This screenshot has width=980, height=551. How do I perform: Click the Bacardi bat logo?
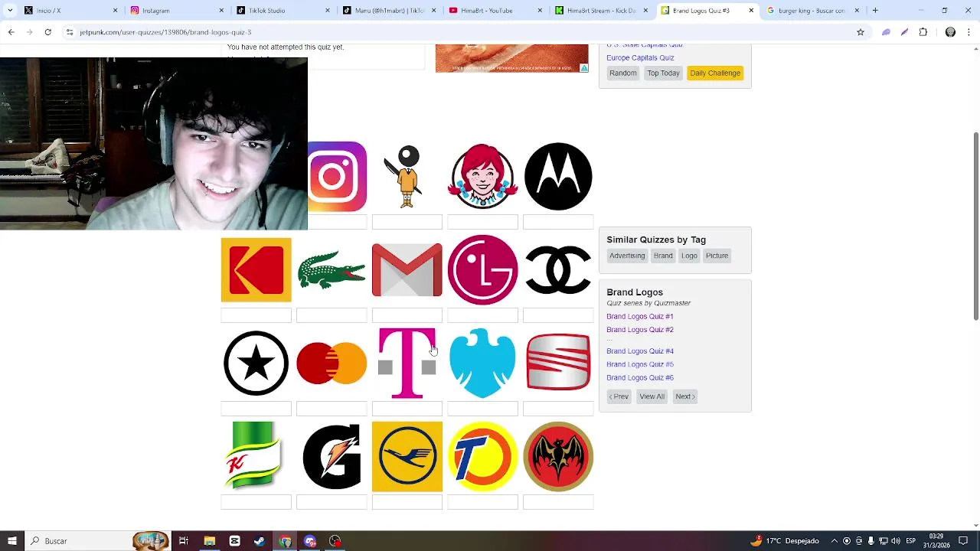click(558, 456)
